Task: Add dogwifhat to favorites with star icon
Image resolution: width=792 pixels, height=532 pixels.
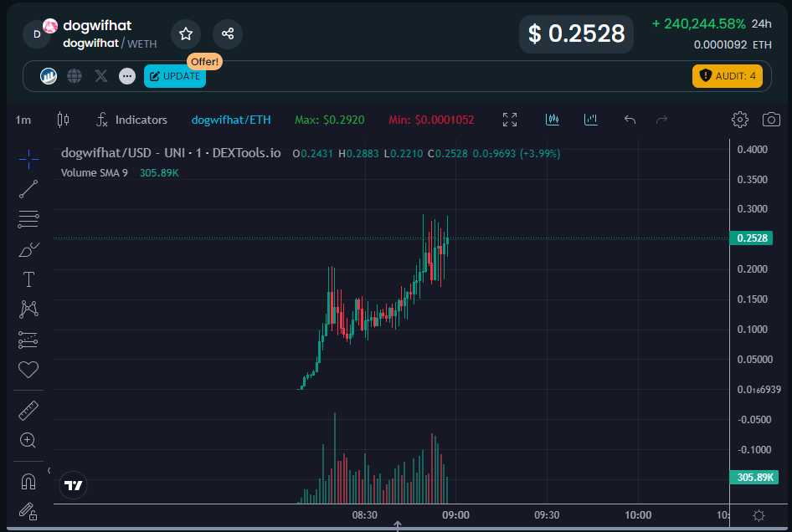Action: point(186,33)
